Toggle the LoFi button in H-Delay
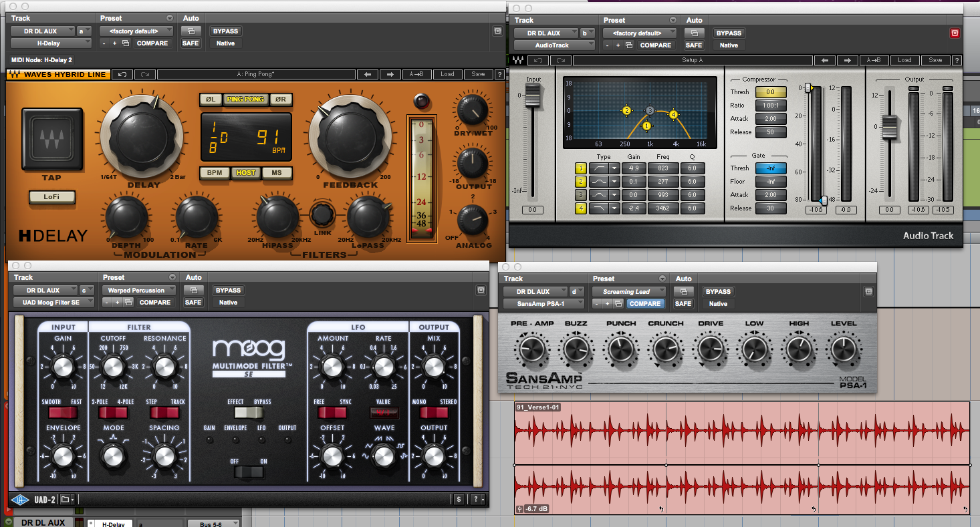 coord(51,197)
